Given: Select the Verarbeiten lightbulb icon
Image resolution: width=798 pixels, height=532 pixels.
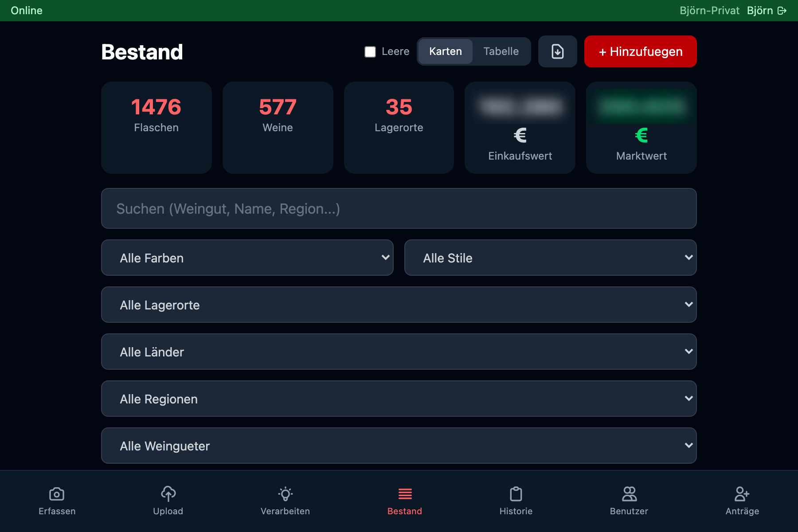Looking at the screenshot, I should coord(286,493).
